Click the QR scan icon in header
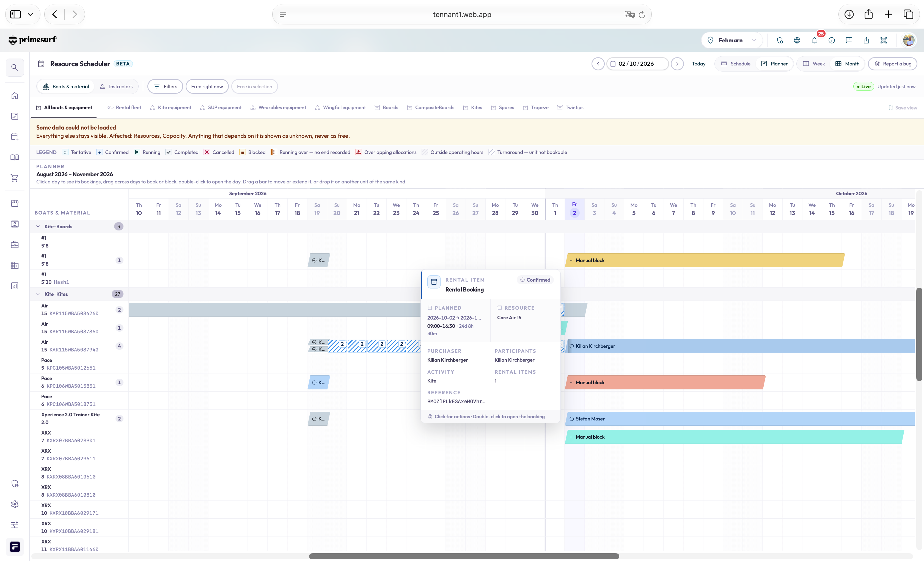 pyautogui.click(x=884, y=40)
